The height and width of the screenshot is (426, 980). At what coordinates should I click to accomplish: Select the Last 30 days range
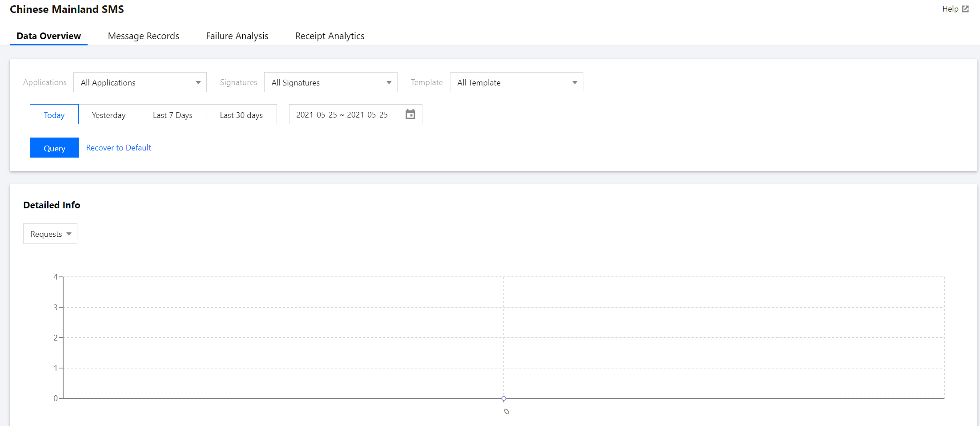click(241, 115)
